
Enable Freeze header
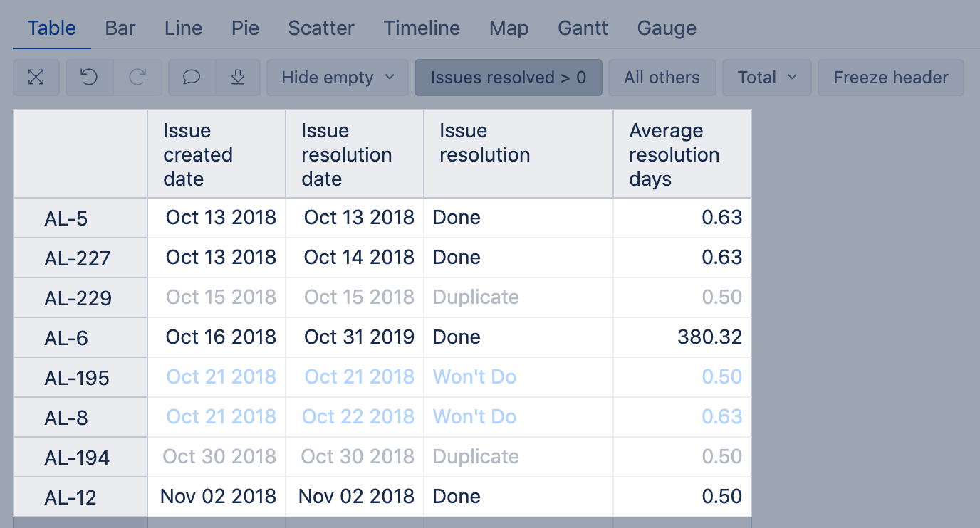click(x=890, y=78)
